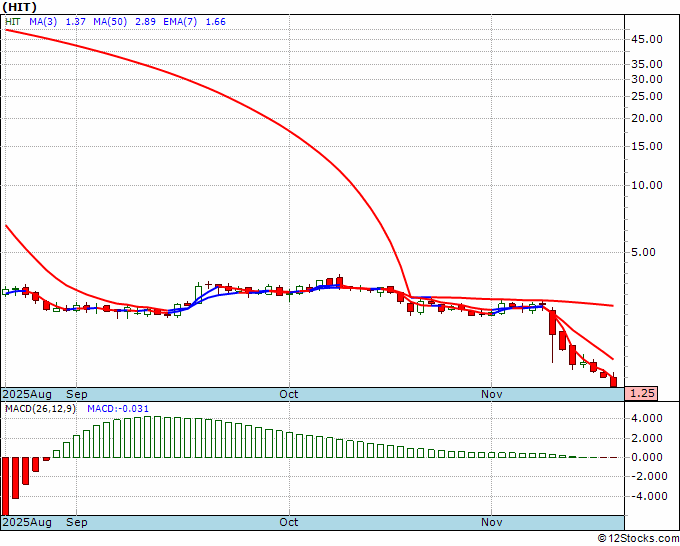Click the 5.00 price axis label

coord(643,252)
